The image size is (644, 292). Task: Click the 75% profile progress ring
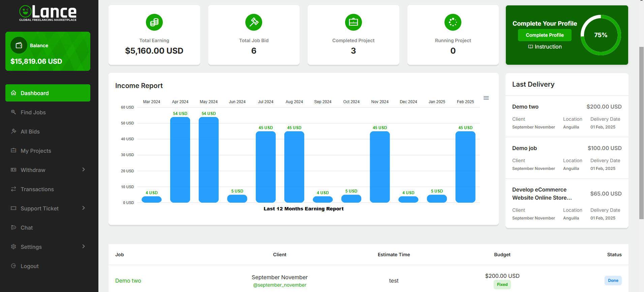[601, 35]
